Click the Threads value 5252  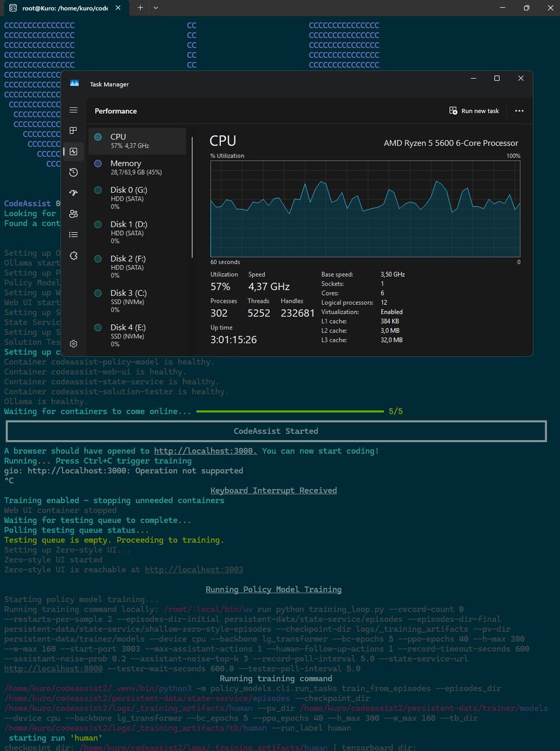[258, 313]
